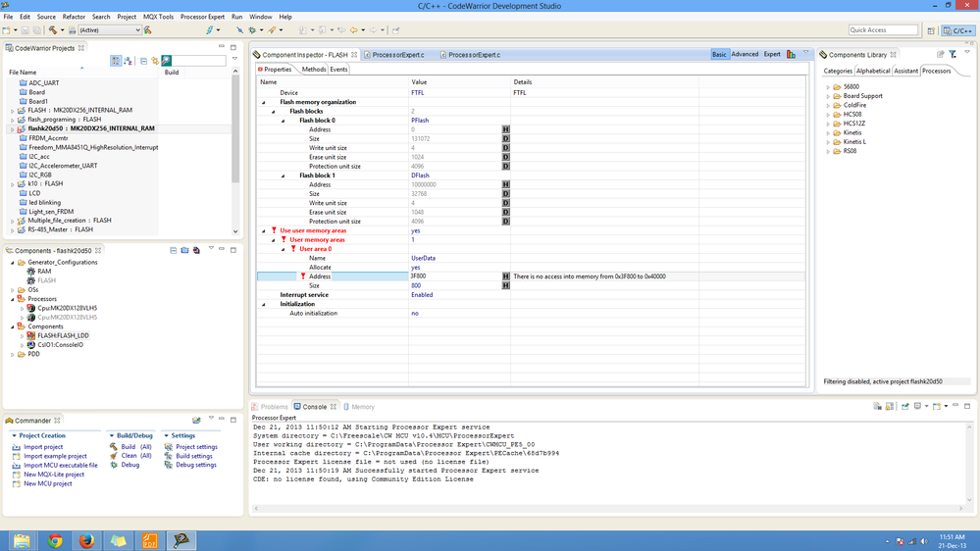Screen dimensions: 980x551
Task: Select Advanced view mode in Component Inspector
Action: pos(745,54)
